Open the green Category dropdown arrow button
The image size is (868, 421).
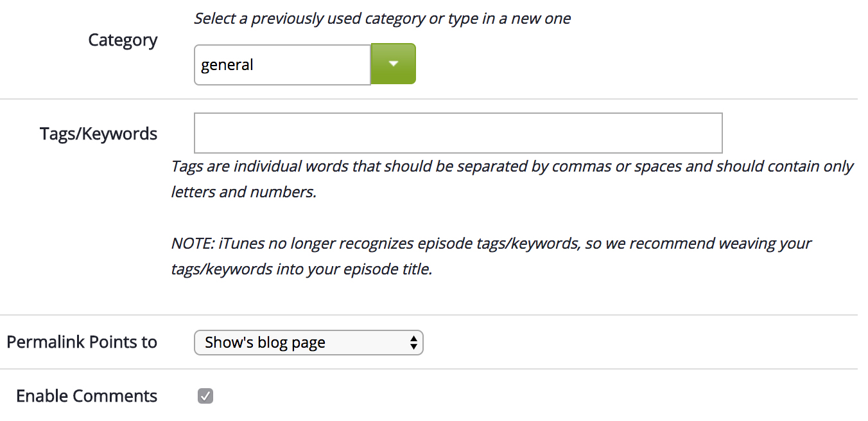pyautogui.click(x=394, y=64)
